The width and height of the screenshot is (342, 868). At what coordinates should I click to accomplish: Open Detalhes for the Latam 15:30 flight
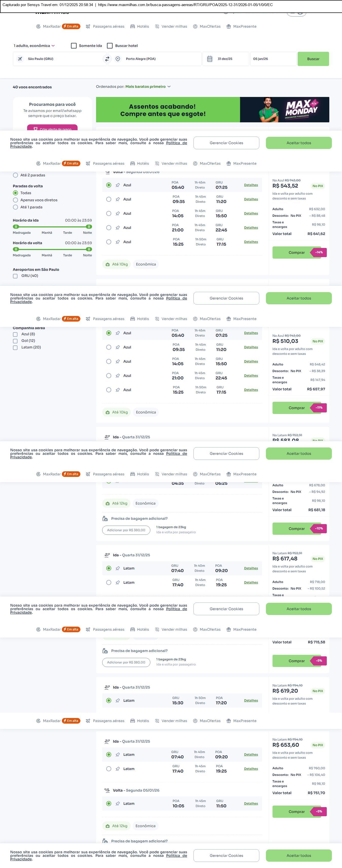pyautogui.click(x=251, y=700)
